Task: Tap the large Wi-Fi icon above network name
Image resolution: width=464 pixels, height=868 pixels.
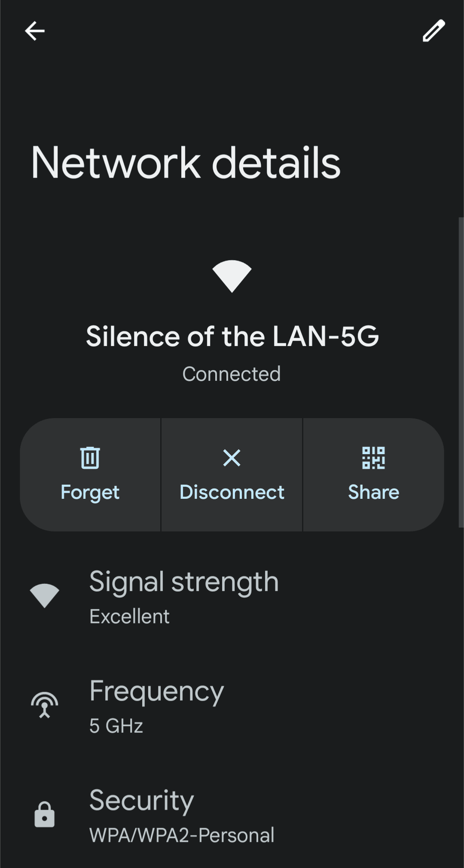Action: point(232,276)
